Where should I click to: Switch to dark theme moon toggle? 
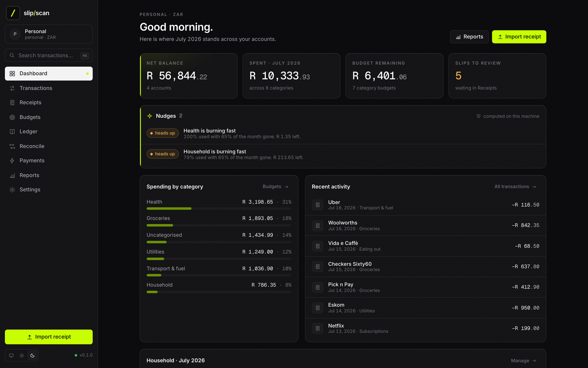pyautogui.click(x=32, y=355)
